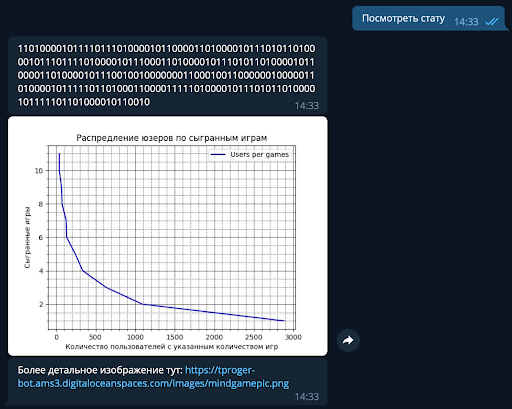The width and height of the screenshot is (512, 409).
Task: Click the text 'Более детальное изображение тут:'
Action: click(x=100, y=370)
